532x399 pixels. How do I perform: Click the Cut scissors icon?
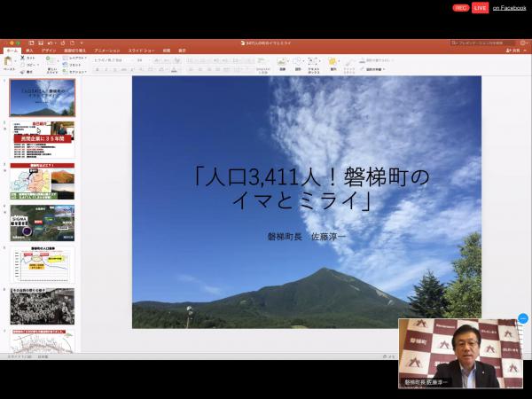coord(23,58)
